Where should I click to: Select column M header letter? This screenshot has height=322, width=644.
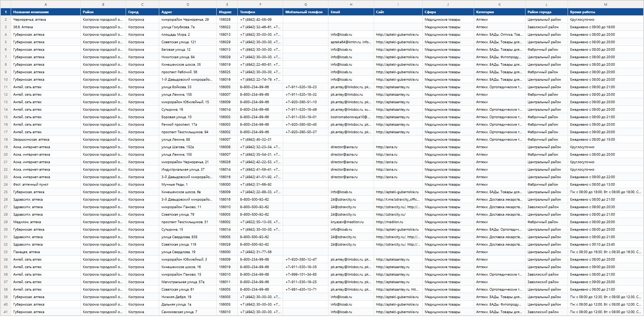click(605, 4)
